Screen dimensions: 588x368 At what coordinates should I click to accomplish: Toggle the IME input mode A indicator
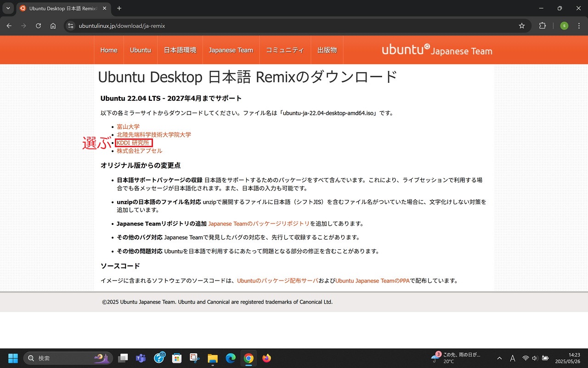point(513,358)
